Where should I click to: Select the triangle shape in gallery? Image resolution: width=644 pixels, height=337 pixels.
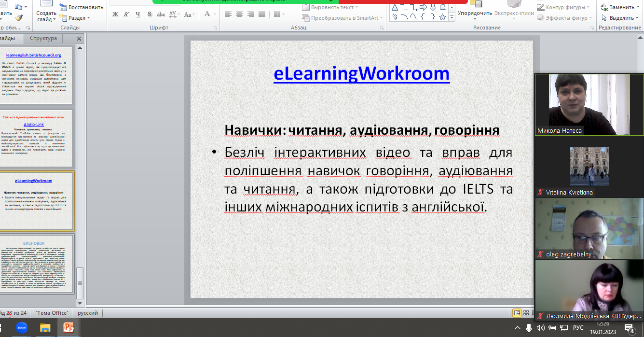pos(395,7)
